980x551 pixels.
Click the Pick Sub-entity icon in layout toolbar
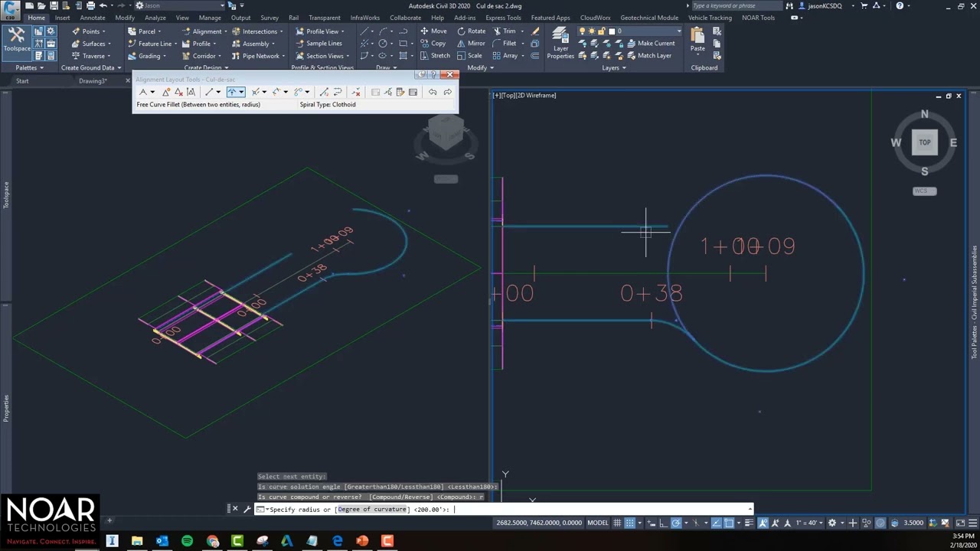387,92
